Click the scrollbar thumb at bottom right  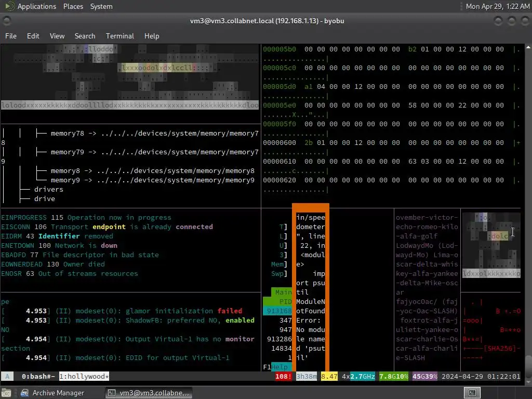point(528,366)
